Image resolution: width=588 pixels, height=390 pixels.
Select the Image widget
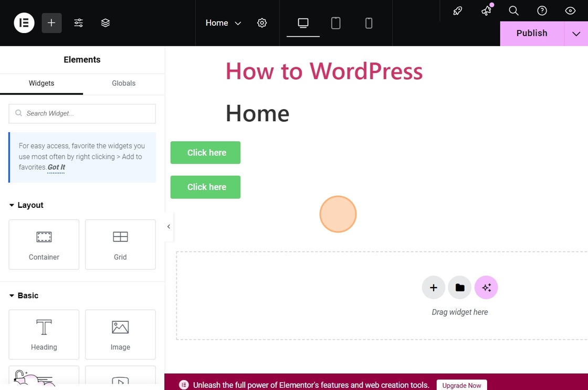pos(120,334)
